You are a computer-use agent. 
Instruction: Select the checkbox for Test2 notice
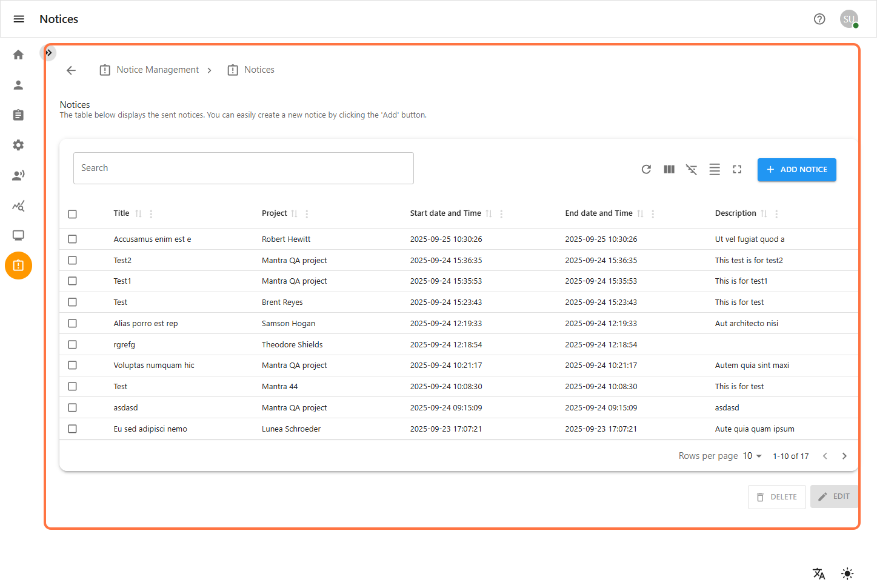[x=72, y=259]
